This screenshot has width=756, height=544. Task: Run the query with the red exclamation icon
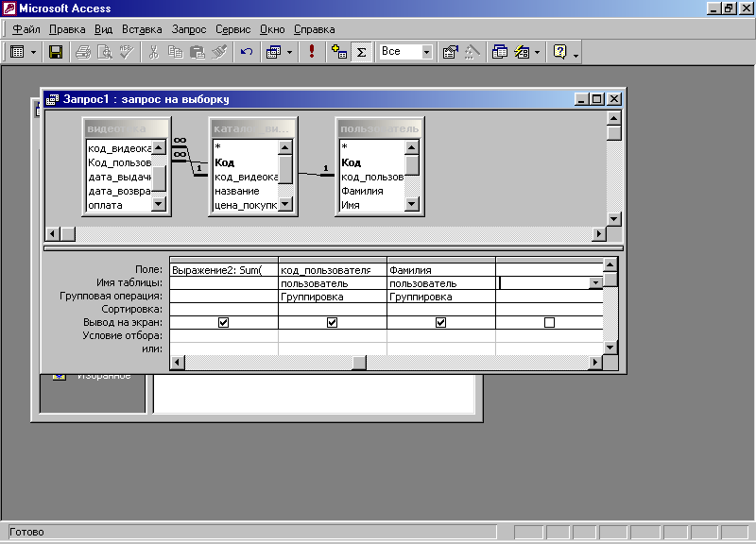click(312, 52)
